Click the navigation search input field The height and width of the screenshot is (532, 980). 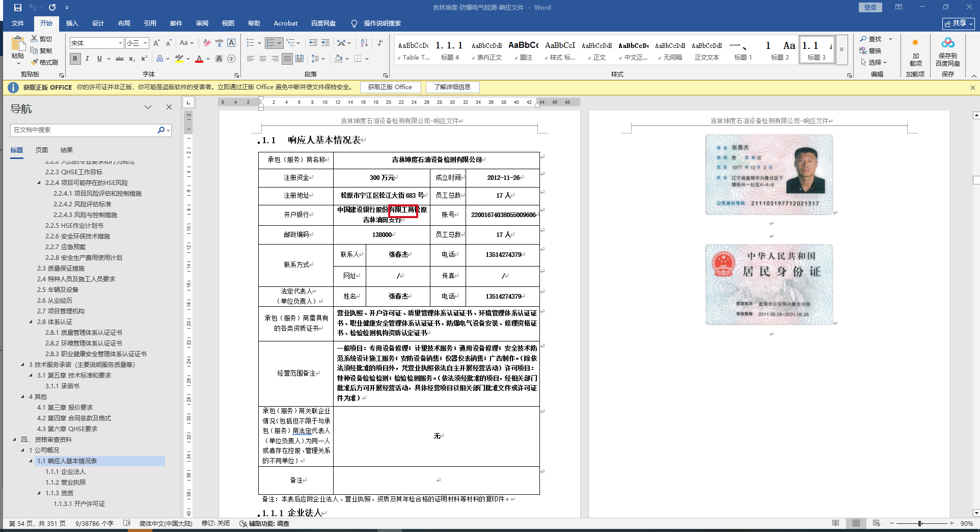(x=84, y=130)
